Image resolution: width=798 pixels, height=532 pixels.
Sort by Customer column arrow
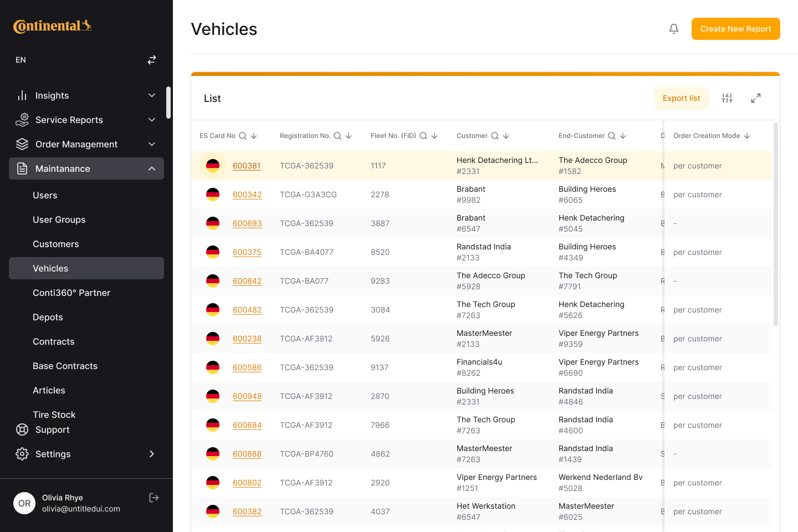[x=506, y=136]
